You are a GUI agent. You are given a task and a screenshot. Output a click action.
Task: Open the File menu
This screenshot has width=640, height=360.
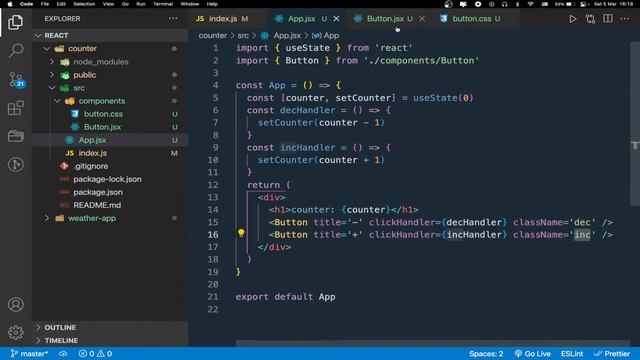coord(44,4)
